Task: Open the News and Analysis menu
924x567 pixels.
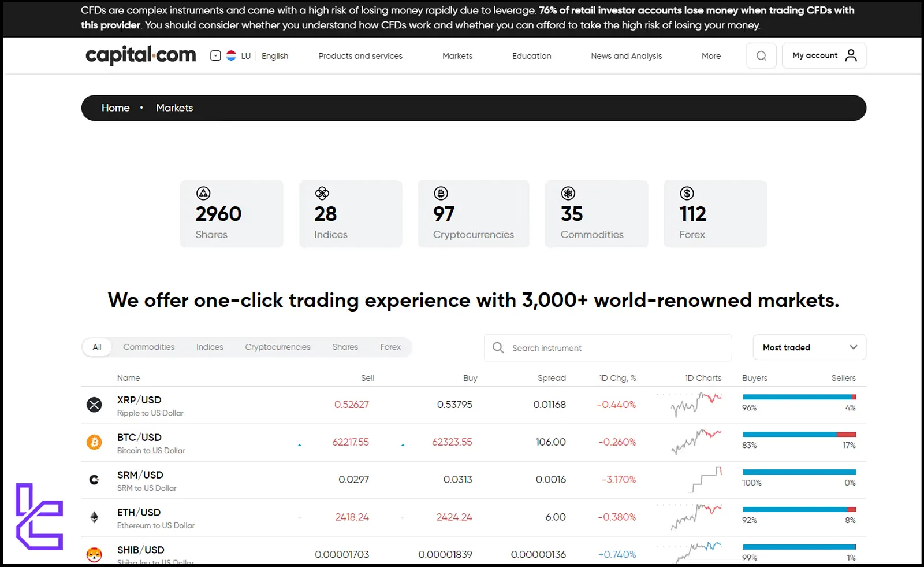Action: (x=627, y=56)
